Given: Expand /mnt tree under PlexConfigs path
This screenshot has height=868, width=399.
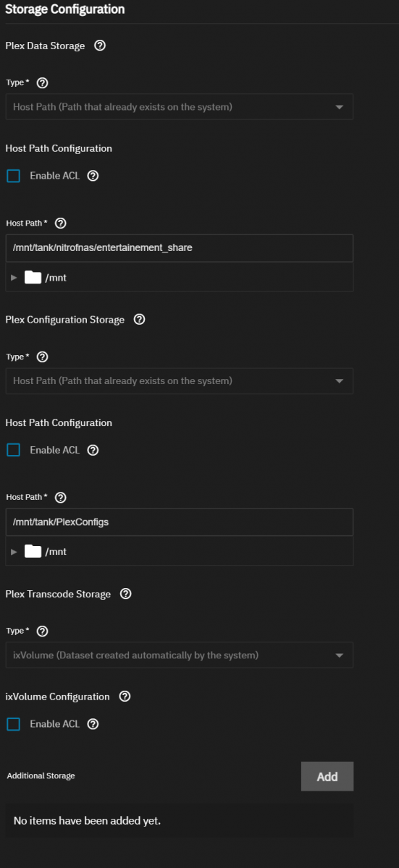Looking at the screenshot, I should click(14, 551).
